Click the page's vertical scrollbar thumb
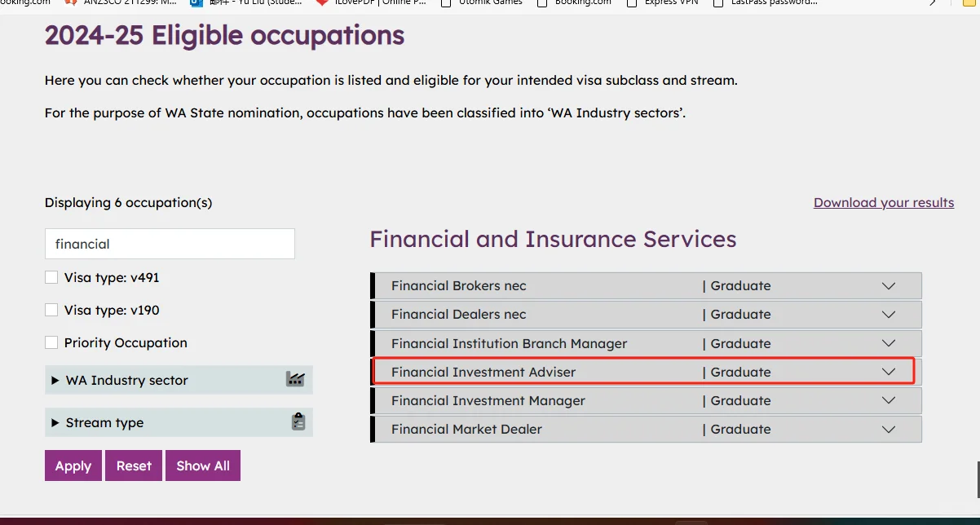 (978, 480)
